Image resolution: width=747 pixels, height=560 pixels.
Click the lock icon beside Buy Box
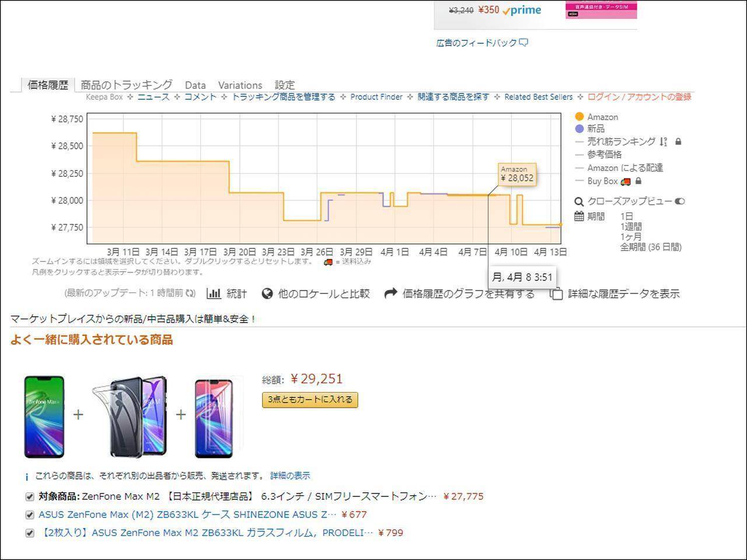point(638,181)
